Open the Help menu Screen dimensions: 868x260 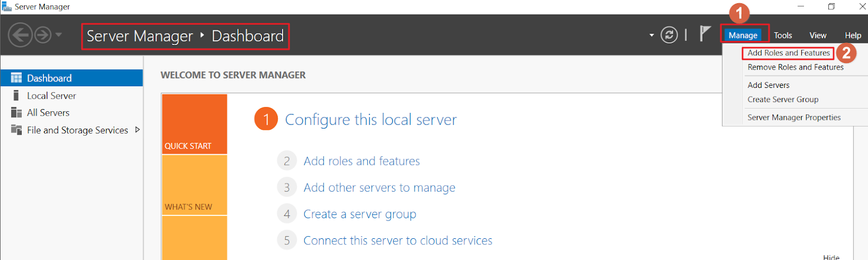click(853, 35)
